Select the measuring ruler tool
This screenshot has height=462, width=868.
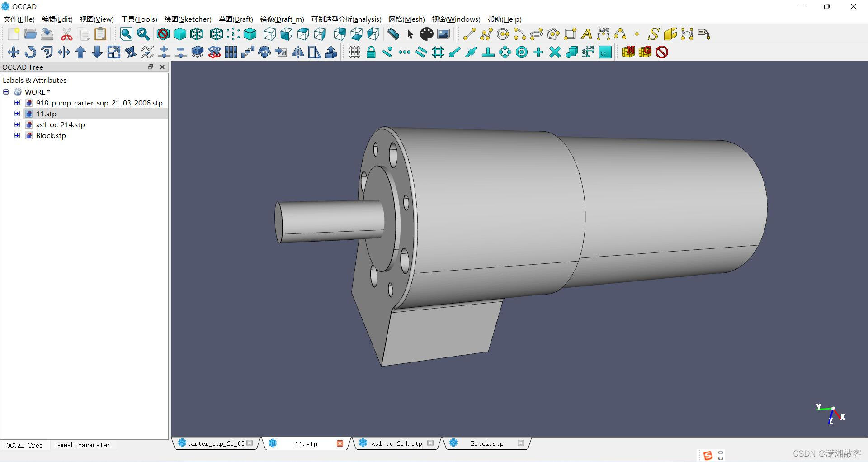tap(393, 34)
